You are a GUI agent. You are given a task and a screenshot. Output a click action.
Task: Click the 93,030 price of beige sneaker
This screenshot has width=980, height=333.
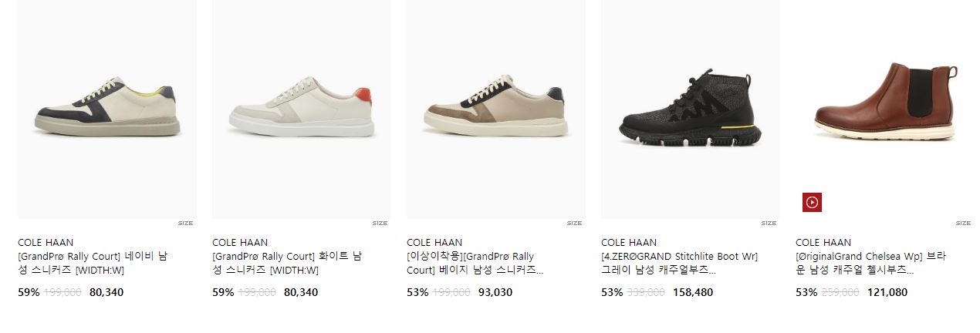point(495,293)
